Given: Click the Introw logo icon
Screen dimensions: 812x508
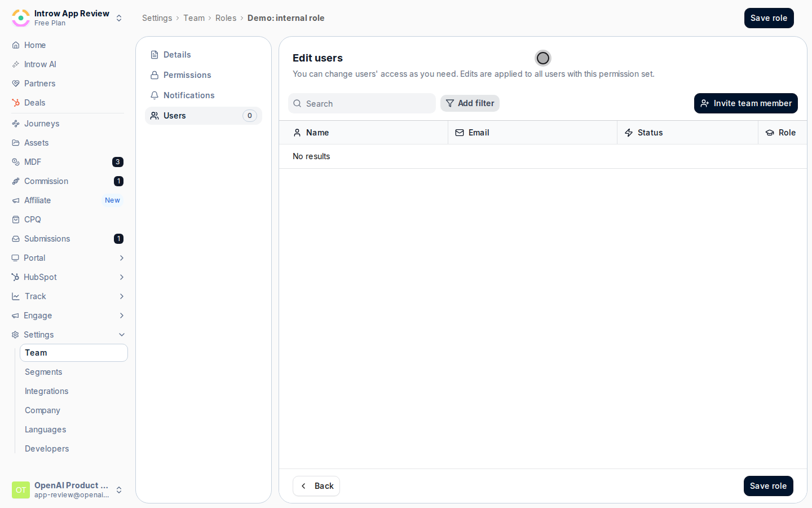Looking at the screenshot, I should 21,18.
